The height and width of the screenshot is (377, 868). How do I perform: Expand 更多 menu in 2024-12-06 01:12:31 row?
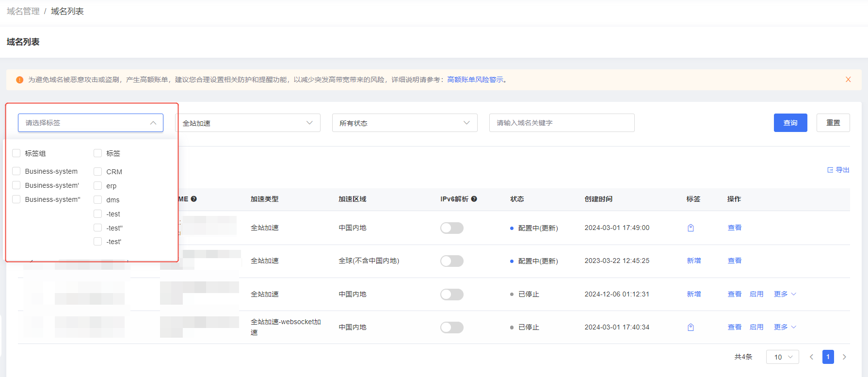(785, 294)
